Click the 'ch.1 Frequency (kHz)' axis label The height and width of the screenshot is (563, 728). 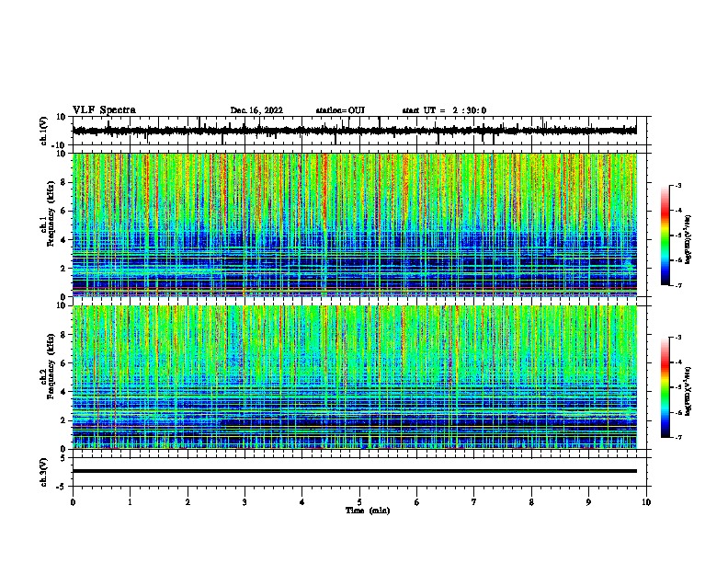point(48,213)
